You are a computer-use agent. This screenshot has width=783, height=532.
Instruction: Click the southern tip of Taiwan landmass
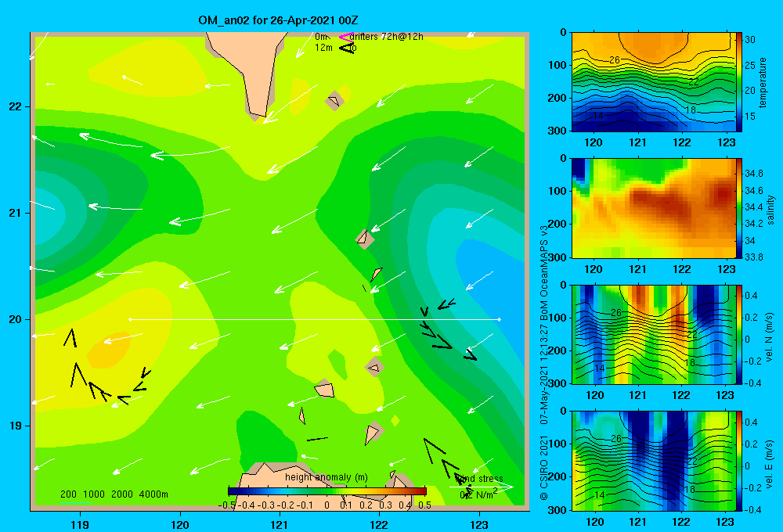259,116
